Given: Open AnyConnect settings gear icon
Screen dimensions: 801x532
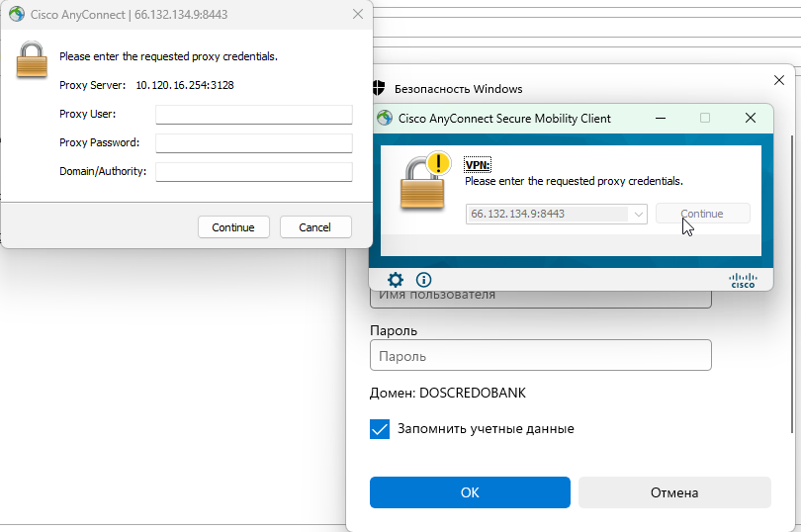Looking at the screenshot, I should (x=395, y=280).
